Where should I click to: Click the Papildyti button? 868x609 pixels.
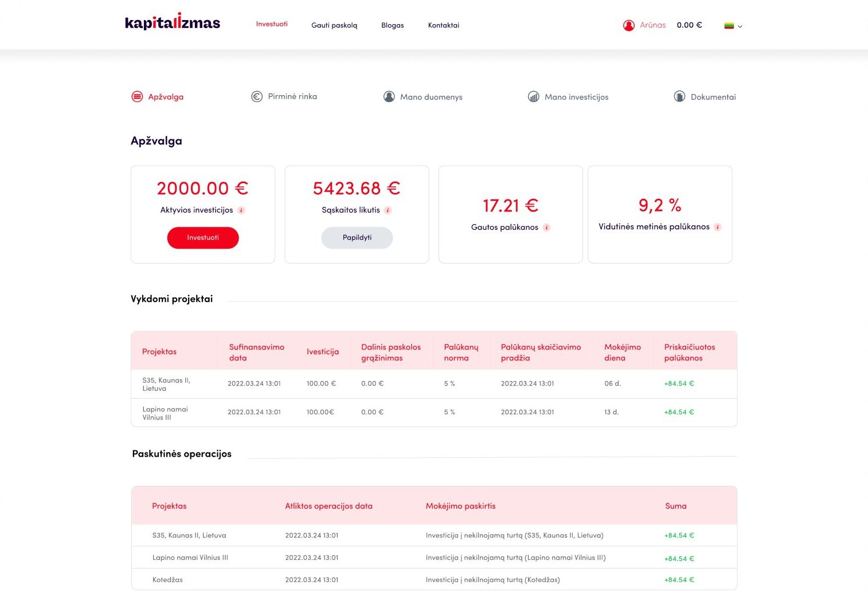357,238
